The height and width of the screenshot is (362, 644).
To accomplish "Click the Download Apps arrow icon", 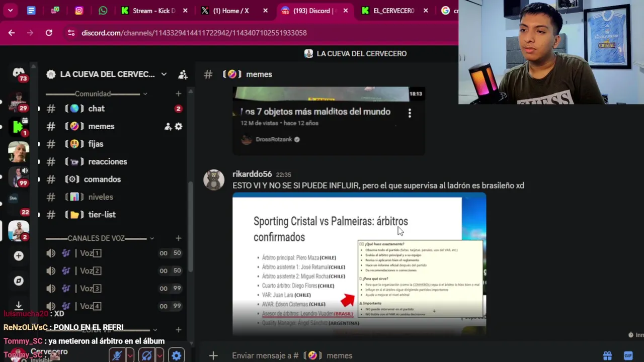I will (19, 305).
